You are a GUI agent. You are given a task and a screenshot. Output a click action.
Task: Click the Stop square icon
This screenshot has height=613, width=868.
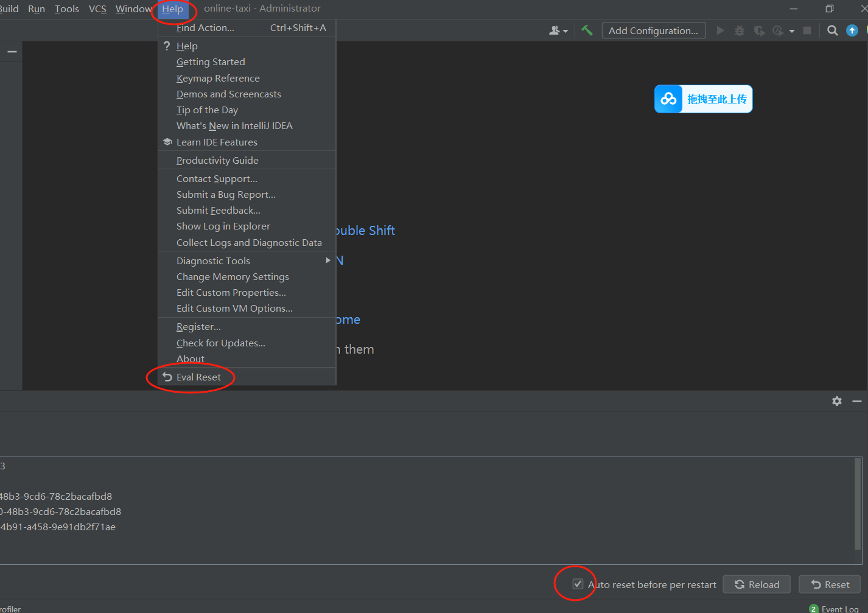point(807,30)
